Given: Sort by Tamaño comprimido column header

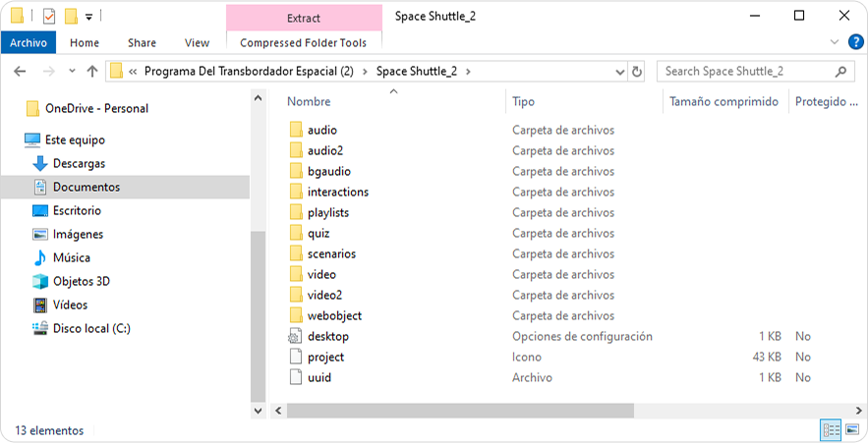Looking at the screenshot, I should pyautogui.click(x=724, y=102).
